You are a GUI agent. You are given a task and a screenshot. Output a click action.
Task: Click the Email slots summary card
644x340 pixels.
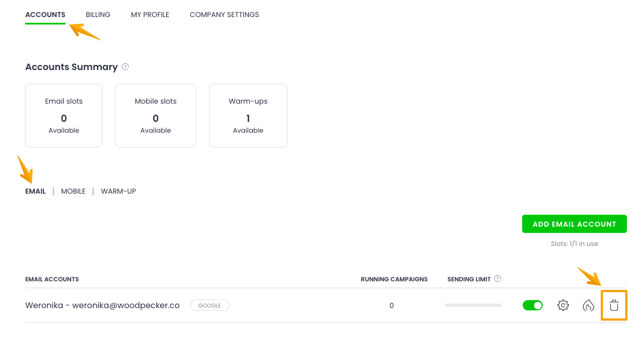[64, 116]
